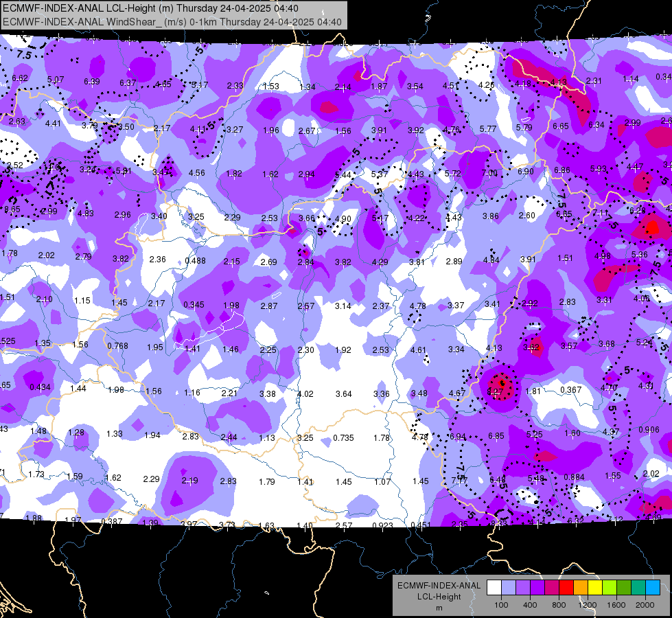
Task: Click the wind shear value 0.923
Action: click(383, 526)
